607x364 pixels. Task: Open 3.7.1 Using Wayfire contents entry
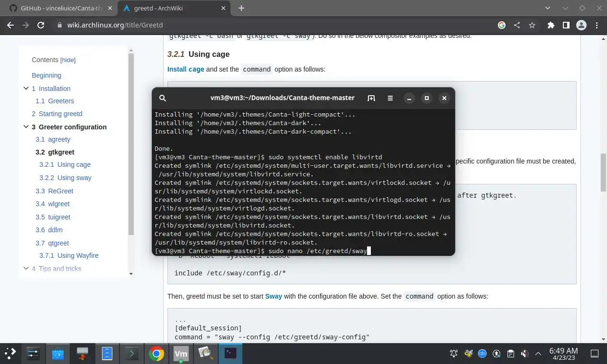coord(69,255)
